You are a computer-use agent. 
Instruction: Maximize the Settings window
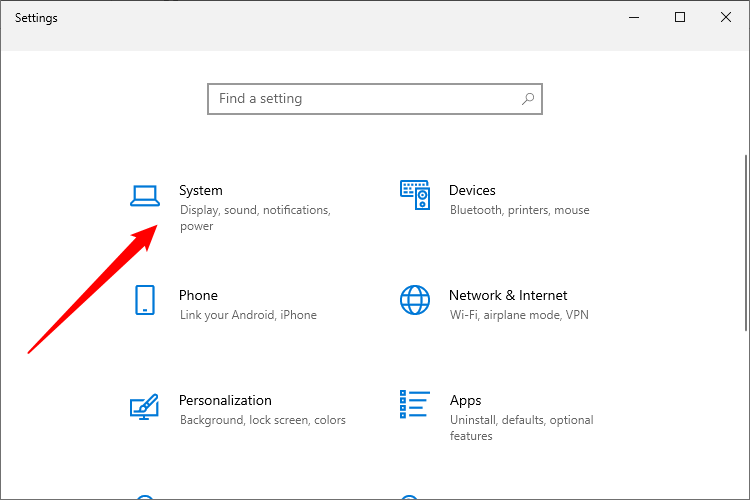680,17
